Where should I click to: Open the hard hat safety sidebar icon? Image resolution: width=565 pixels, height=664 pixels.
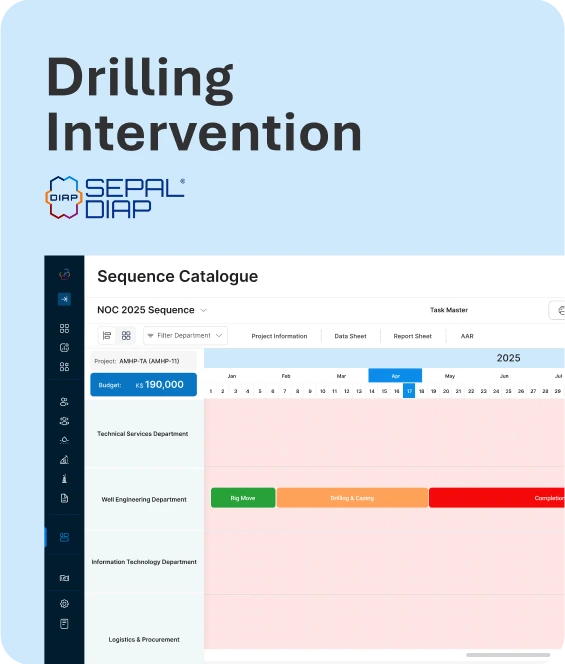pos(64,440)
